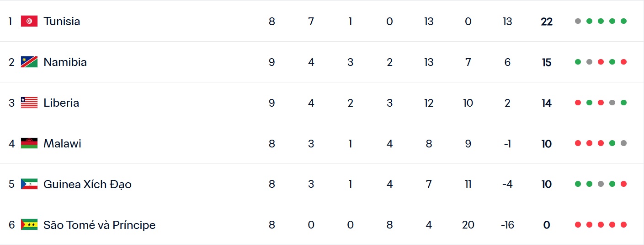Click Guinea Xích Đạo's gray form dot

(601, 184)
